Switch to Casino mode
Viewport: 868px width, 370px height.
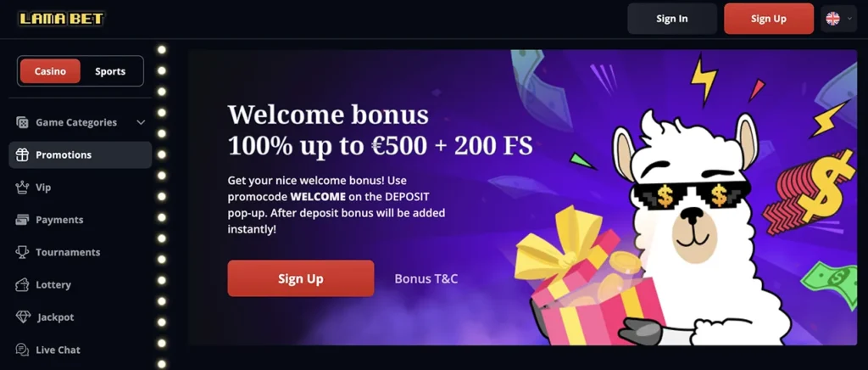tap(50, 71)
